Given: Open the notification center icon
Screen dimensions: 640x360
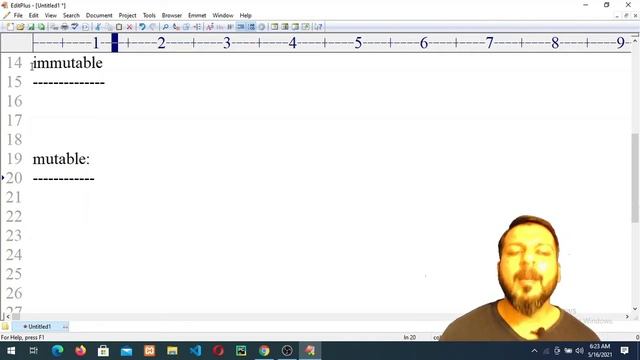Looking at the screenshot, I should (x=624, y=351).
